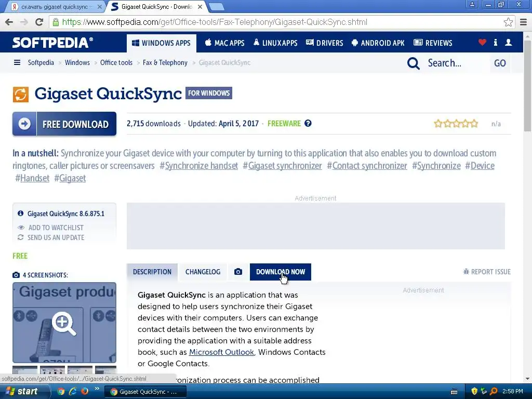Expand the quick launch overflow chevron
Image resolution: width=532 pixels, height=399 pixels.
[x=97, y=389]
